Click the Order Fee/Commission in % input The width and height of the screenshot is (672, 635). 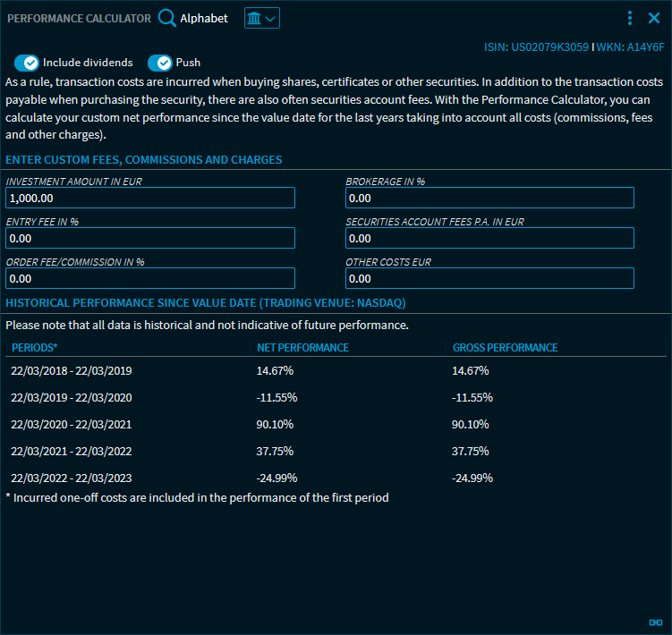[150, 278]
